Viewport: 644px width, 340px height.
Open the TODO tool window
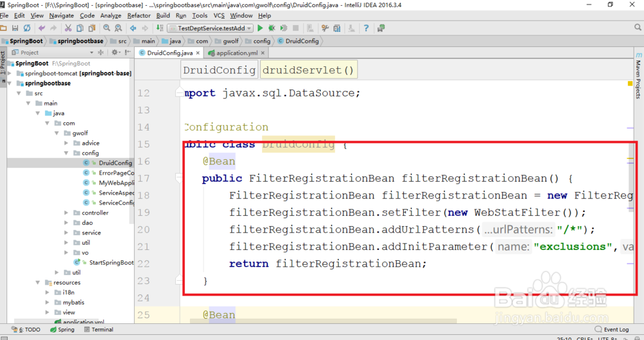pyautogui.click(x=26, y=329)
